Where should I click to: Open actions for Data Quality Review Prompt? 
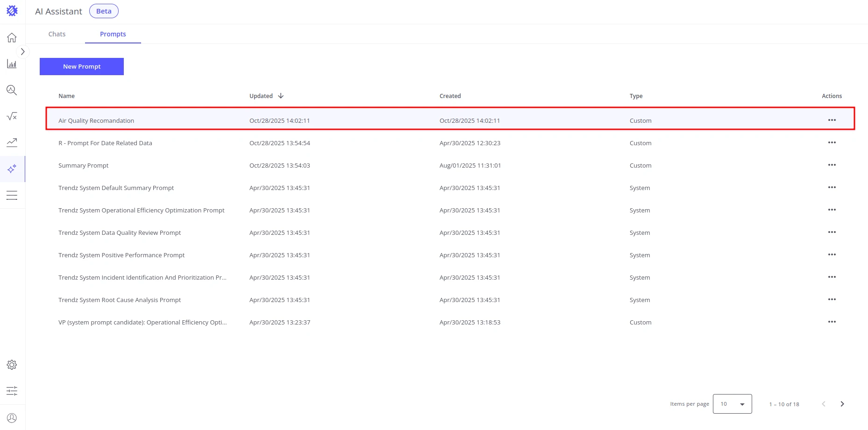point(832,232)
